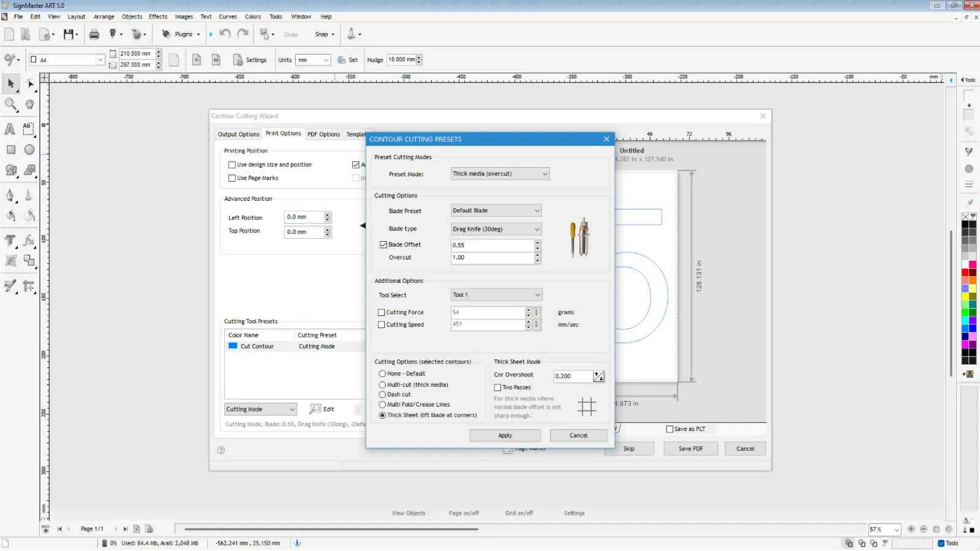Open the Snap dropdown in toolbar
This screenshot has height=551, width=980.
(x=325, y=34)
